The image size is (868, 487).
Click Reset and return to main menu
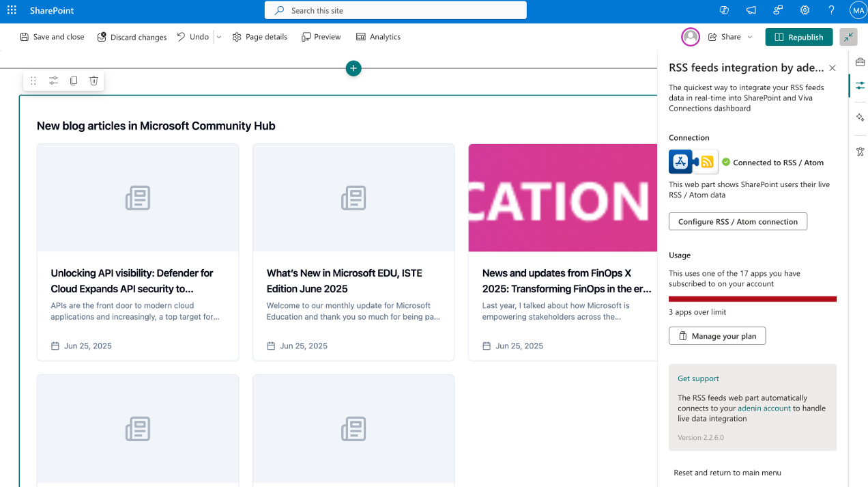pos(727,473)
